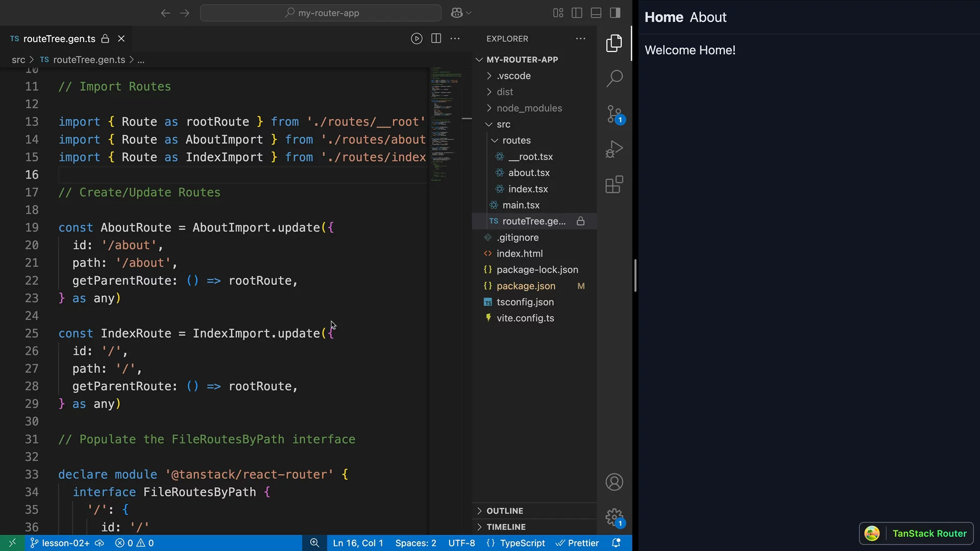Open the Search view in activity bar
The image size is (980, 551).
coord(614,79)
